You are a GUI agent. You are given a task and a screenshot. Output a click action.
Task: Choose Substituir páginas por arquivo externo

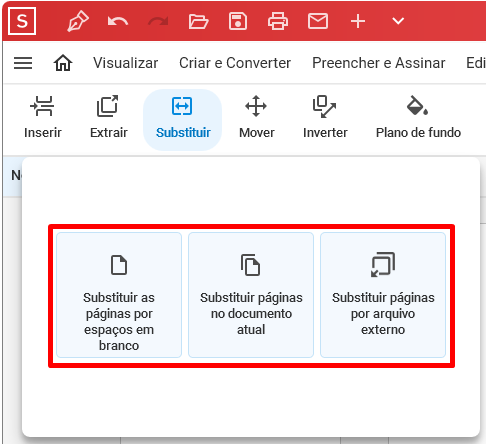383,295
